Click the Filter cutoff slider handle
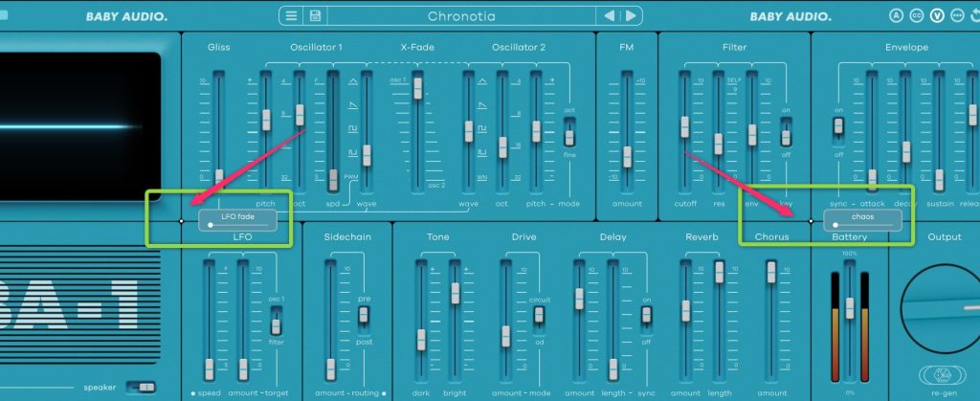This screenshot has width=980, height=401. (x=685, y=126)
